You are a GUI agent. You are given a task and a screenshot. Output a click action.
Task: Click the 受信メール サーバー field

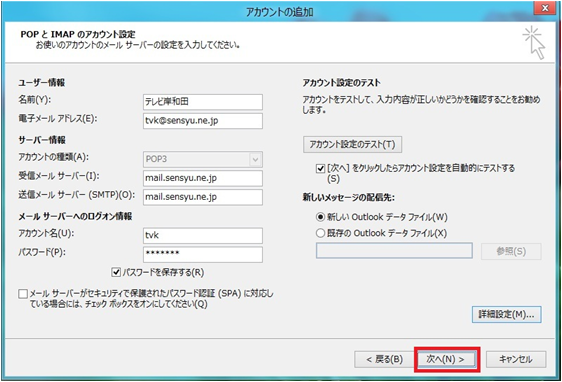(203, 178)
